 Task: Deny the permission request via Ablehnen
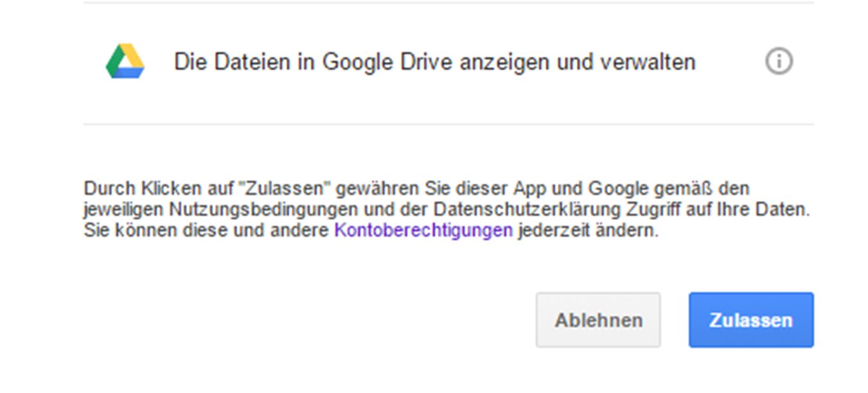[598, 319]
